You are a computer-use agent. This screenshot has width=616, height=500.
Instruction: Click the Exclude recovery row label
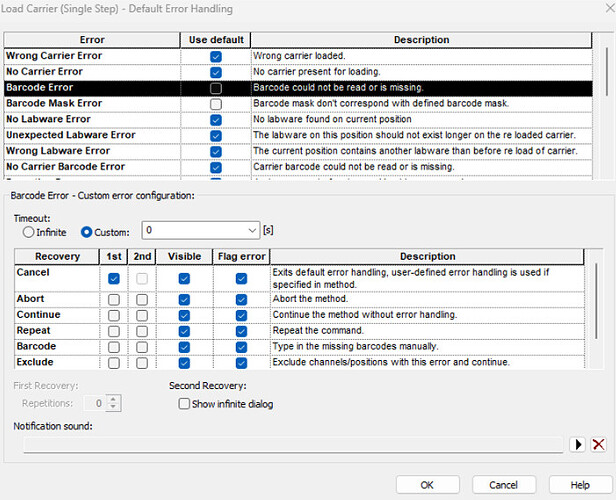click(35, 362)
